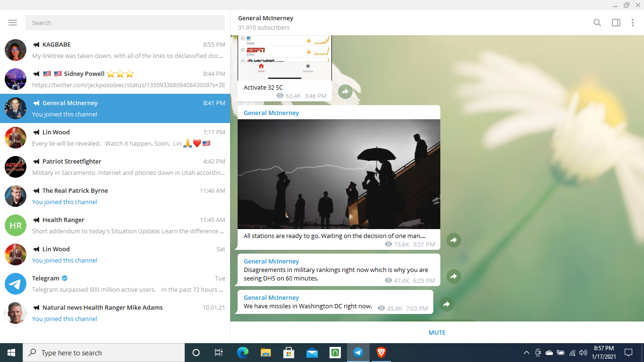Click the MUTE button
This screenshot has width=644, height=362.
click(x=437, y=332)
